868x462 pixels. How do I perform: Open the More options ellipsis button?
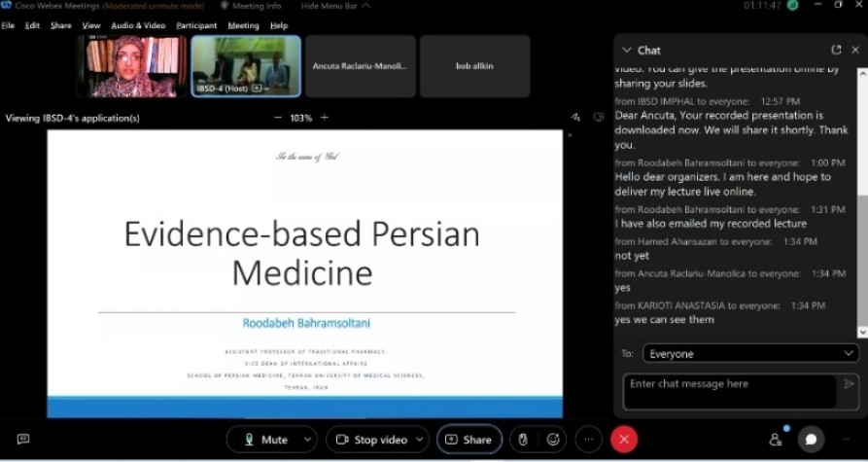(x=588, y=440)
